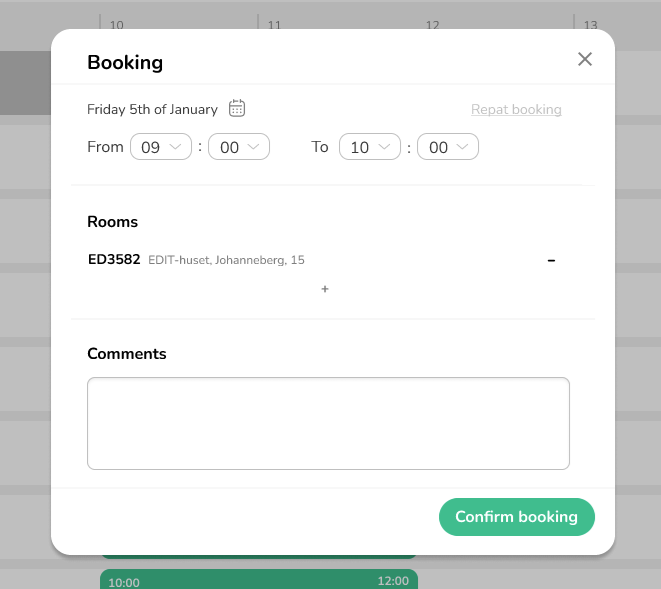Expand the To minutes dropdown
The image size is (661, 589).
pos(448,147)
